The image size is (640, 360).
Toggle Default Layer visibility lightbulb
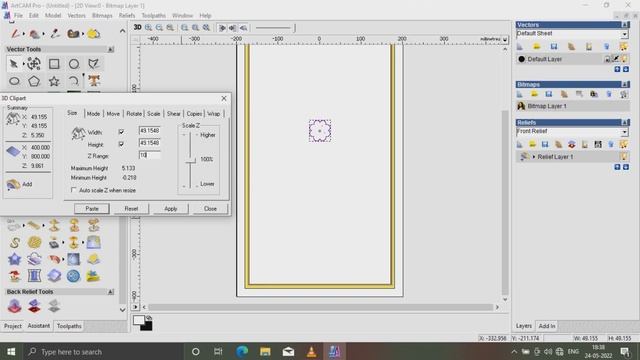pyautogui.click(x=624, y=59)
